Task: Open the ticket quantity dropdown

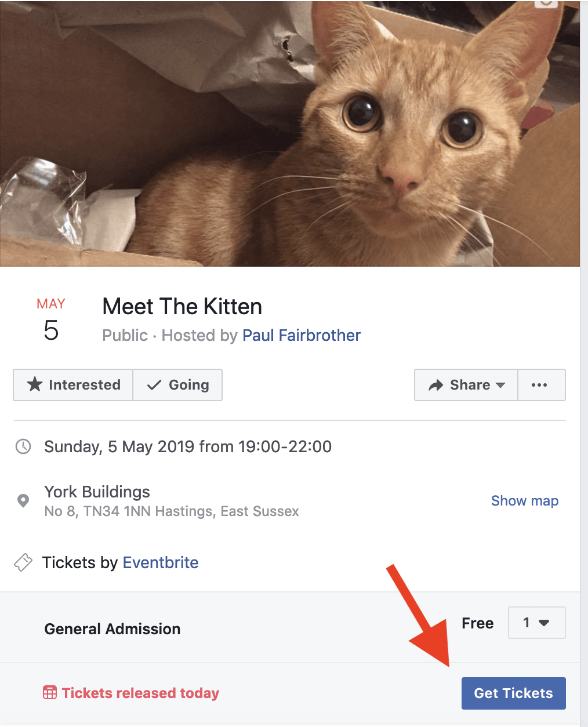Action: click(536, 623)
